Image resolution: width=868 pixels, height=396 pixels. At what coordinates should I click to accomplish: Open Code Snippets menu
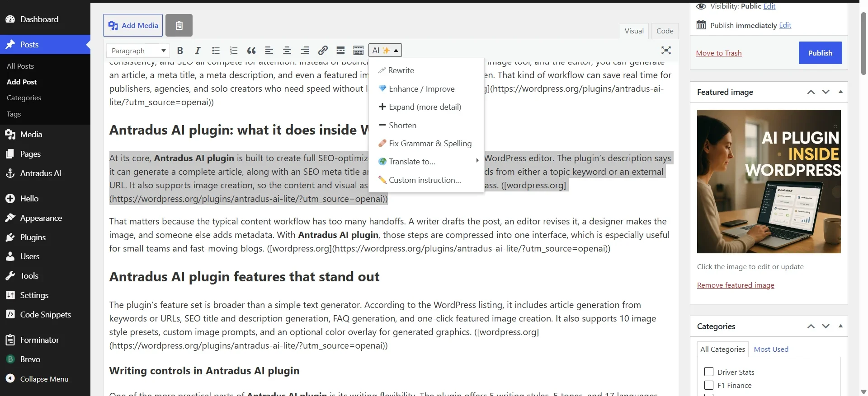(x=45, y=315)
